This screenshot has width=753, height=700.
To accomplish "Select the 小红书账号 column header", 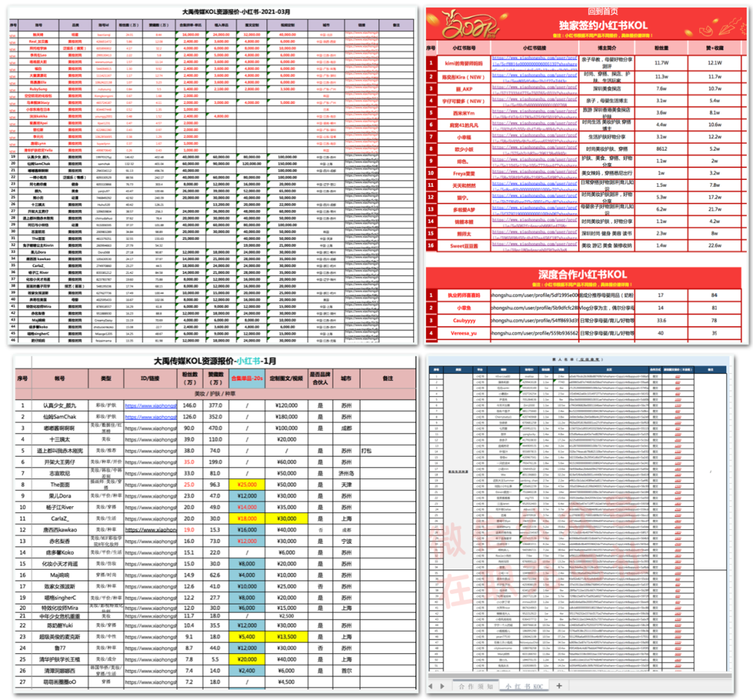I will click(x=464, y=48).
